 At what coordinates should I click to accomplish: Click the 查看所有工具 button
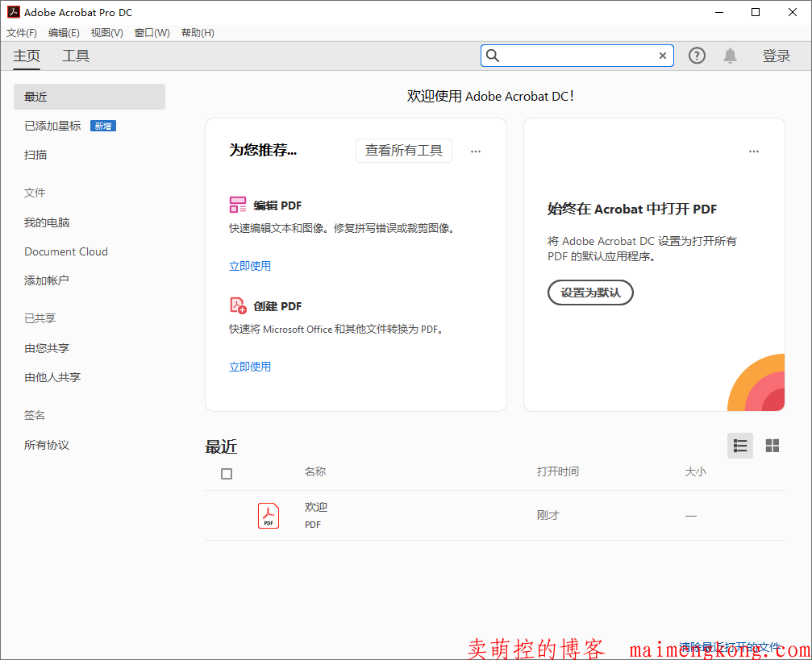click(x=403, y=151)
